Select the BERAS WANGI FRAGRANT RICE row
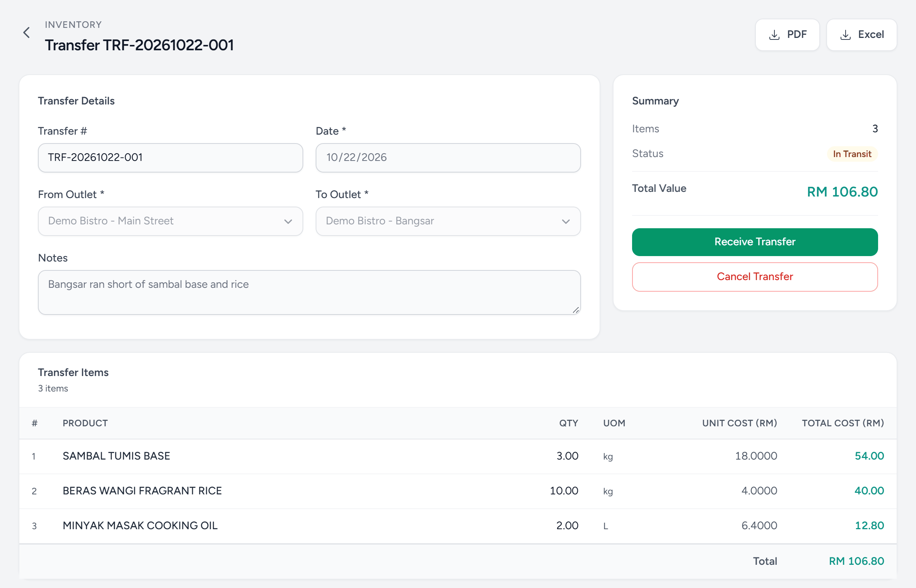Viewport: 916px width, 588px height. click(458, 491)
